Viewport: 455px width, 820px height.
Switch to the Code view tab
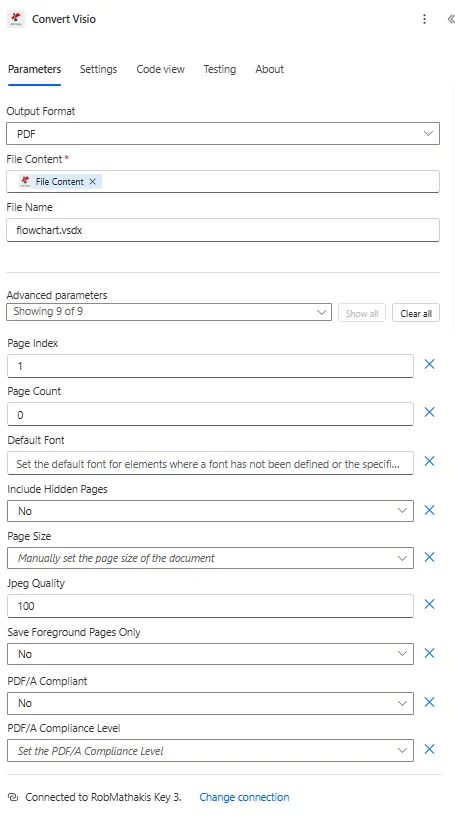161,70
